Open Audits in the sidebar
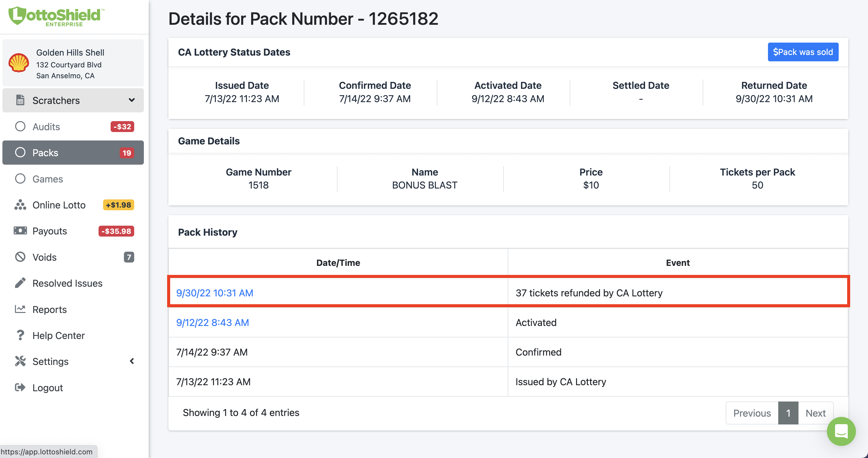 pos(46,127)
